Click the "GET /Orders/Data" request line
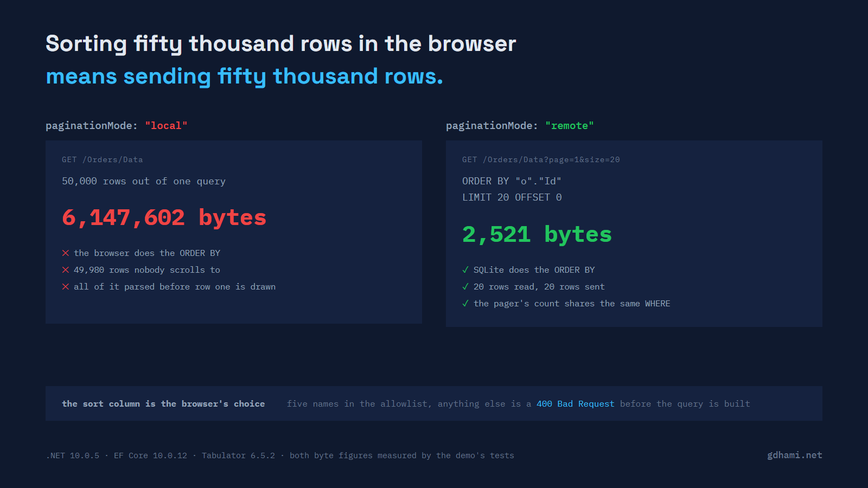The image size is (868, 488). [x=103, y=160]
